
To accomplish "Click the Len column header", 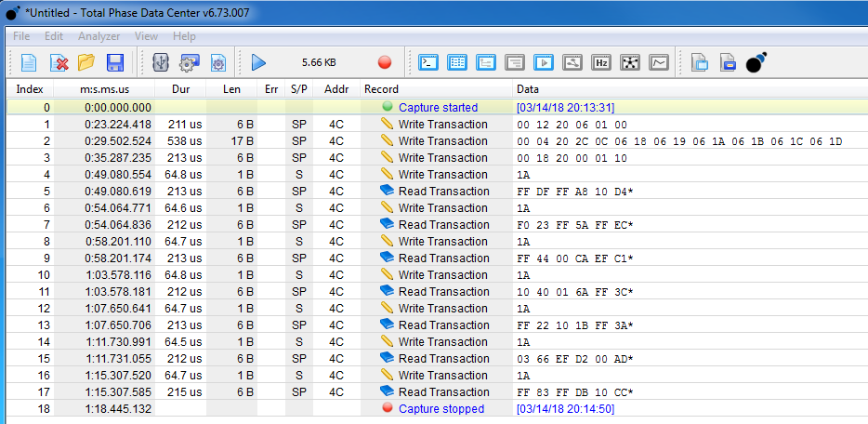I will 232,89.
